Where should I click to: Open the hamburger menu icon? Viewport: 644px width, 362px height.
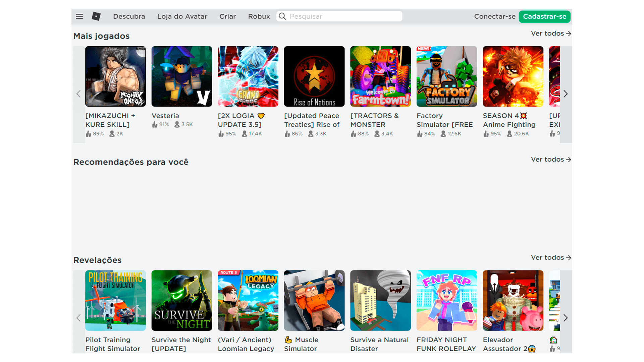click(x=79, y=16)
